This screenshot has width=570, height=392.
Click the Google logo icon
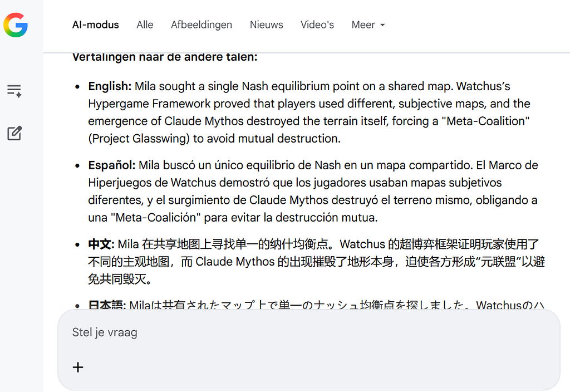(16, 24)
